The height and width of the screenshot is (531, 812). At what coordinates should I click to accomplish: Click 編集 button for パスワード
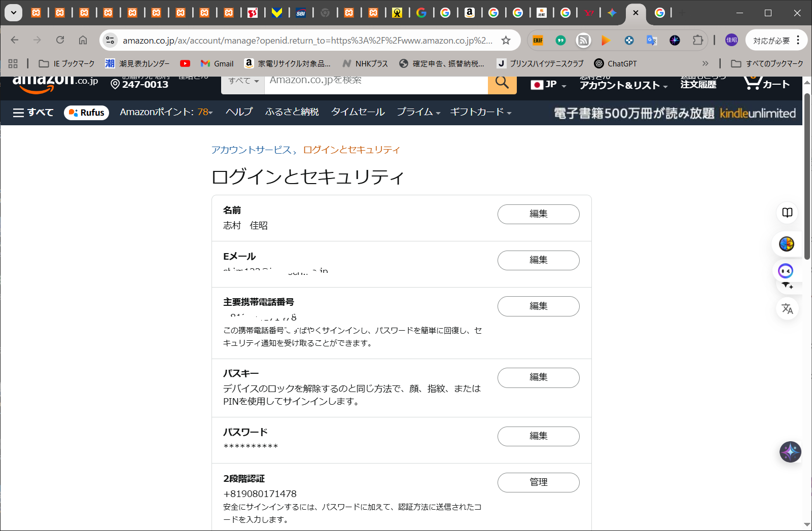[x=538, y=436]
